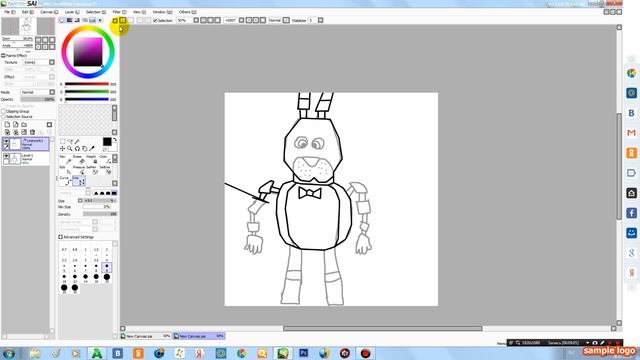Toggle the scratchpad panel button
The height and width of the screenshot is (360, 640).
click(x=100, y=20)
